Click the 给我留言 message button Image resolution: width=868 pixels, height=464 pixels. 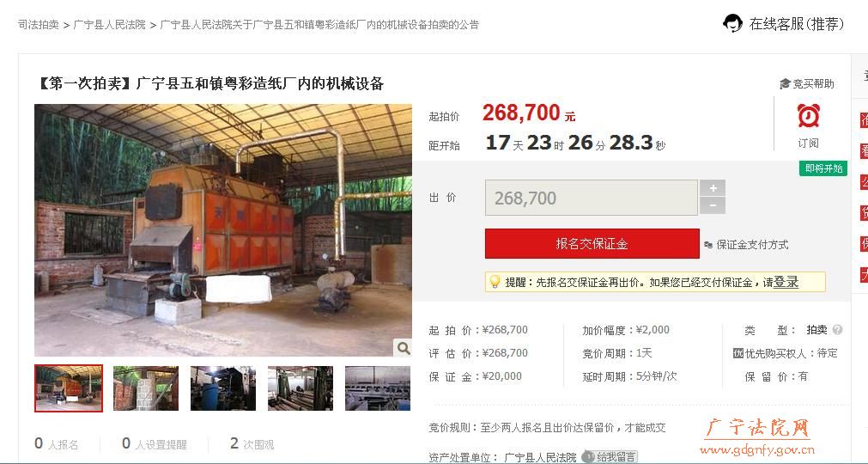pyautogui.click(x=610, y=457)
